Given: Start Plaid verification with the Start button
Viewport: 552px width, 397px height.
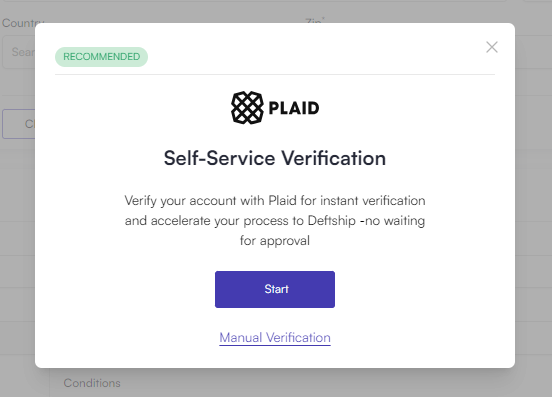Looking at the screenshot, I should click(x=275, y=289).
